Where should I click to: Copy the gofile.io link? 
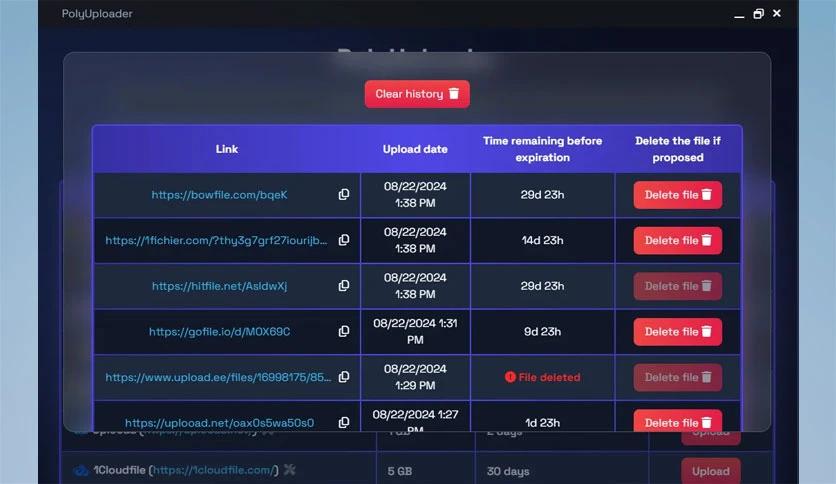coord(344,332)
